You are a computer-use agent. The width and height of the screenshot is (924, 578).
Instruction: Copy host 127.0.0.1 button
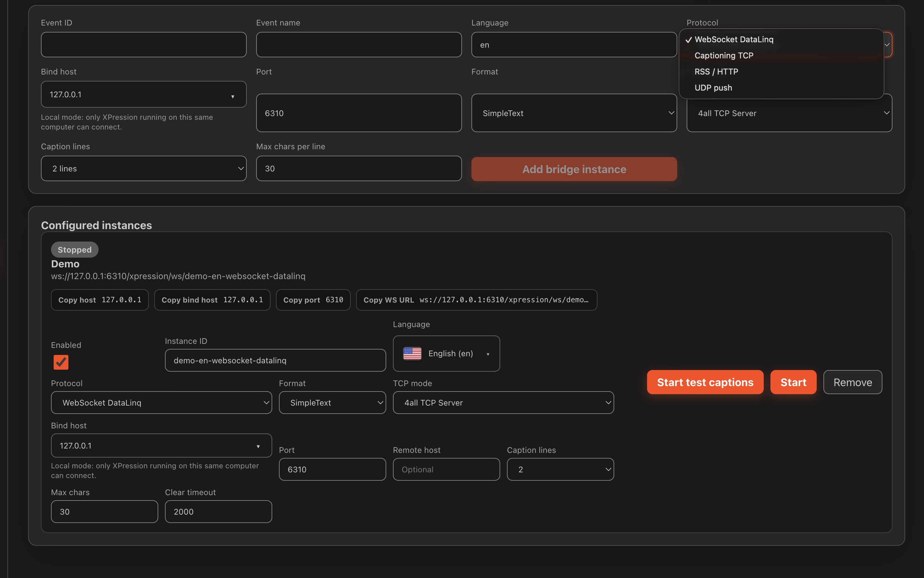[x=100, y=300]
